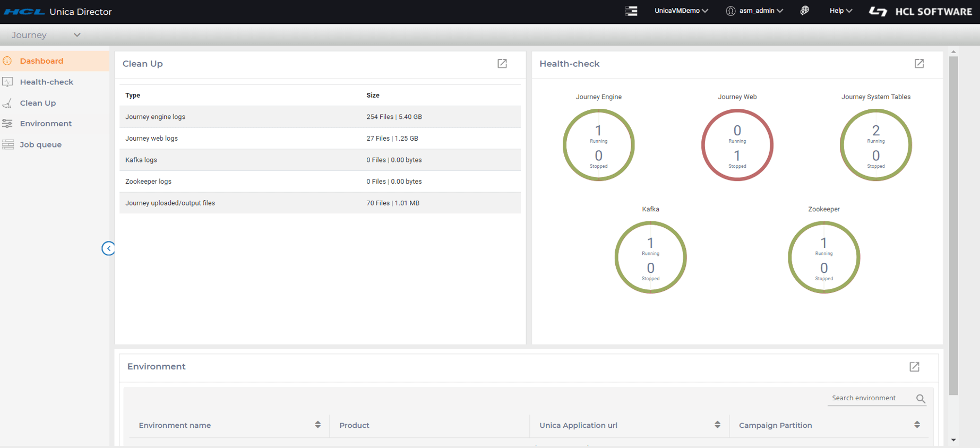This screenshot has height=448, width=980.
Task: Sort by Environment name column
Action: 317,425
